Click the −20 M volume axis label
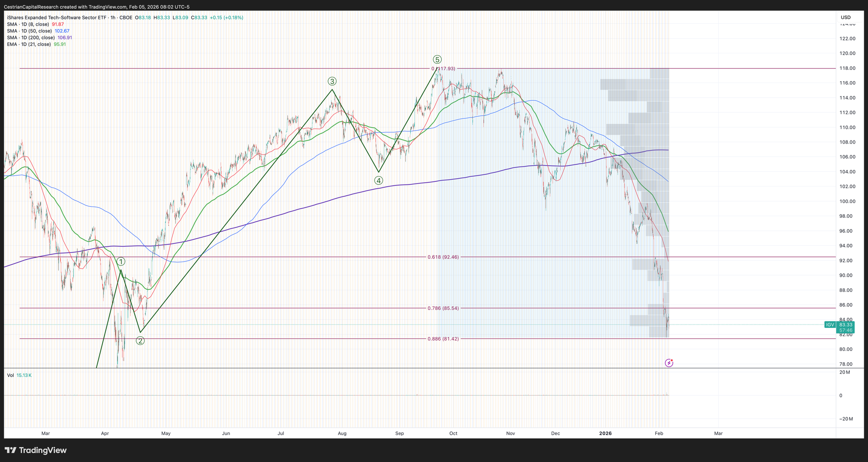 click(845, 419)
